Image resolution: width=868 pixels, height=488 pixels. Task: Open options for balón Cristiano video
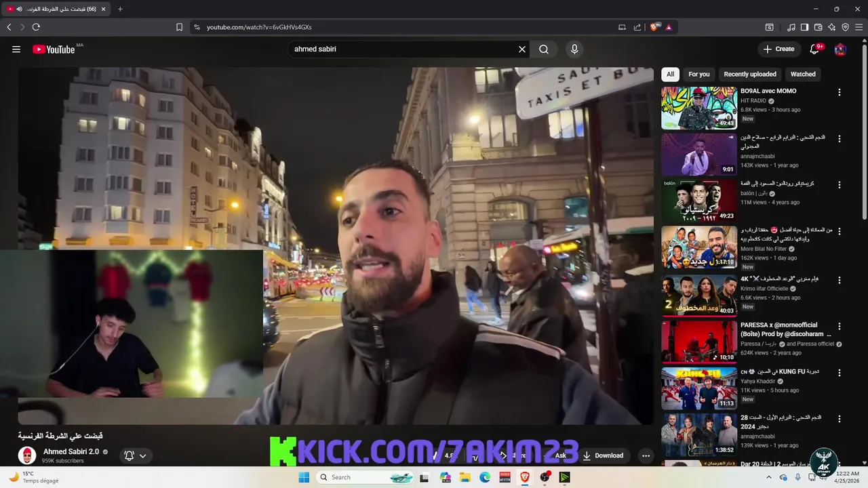[x=840, y=184]
